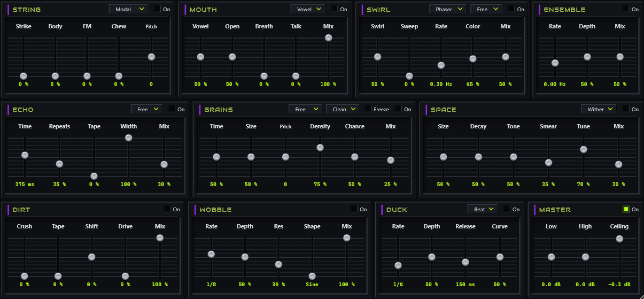Enable the SPACE module On checkbox
Screen dimensions: 644x299
point(626,109)
